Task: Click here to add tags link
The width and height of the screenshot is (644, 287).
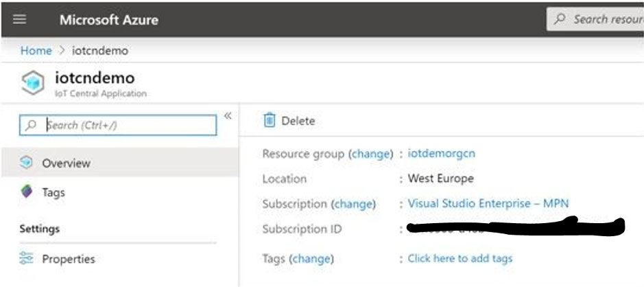Action: 460,258
